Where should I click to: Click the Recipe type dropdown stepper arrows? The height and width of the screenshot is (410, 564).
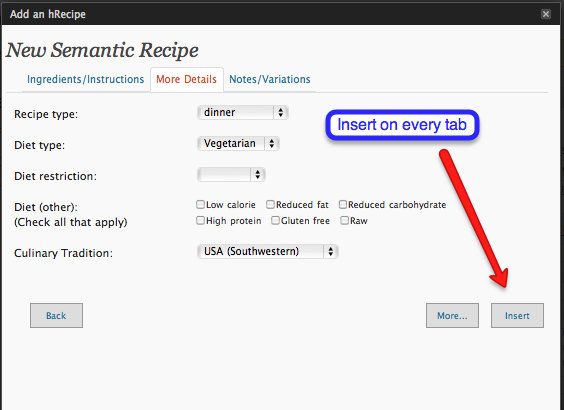(281, 113)
